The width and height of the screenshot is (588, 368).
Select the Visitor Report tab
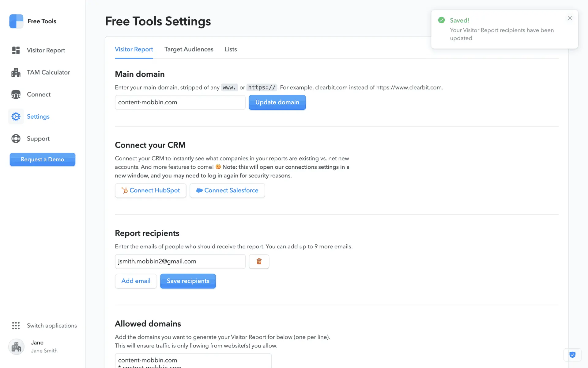134,49
